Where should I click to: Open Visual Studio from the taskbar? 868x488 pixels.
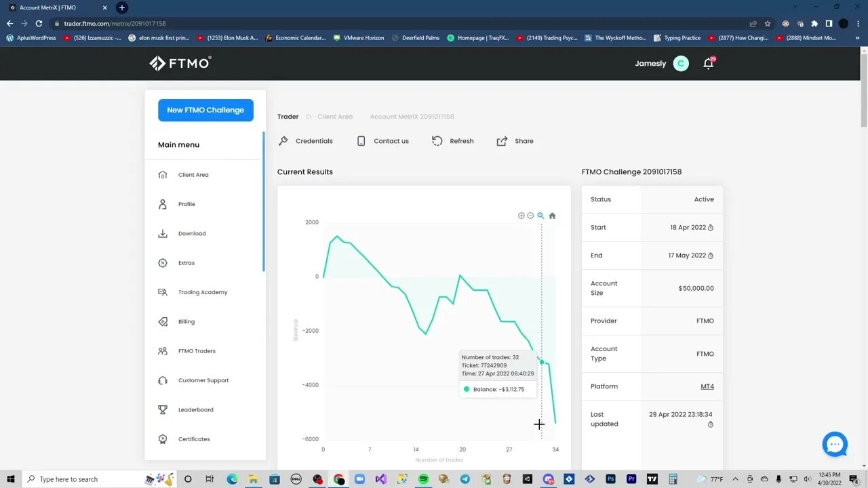pyautogui.click(x=380, y=479)
